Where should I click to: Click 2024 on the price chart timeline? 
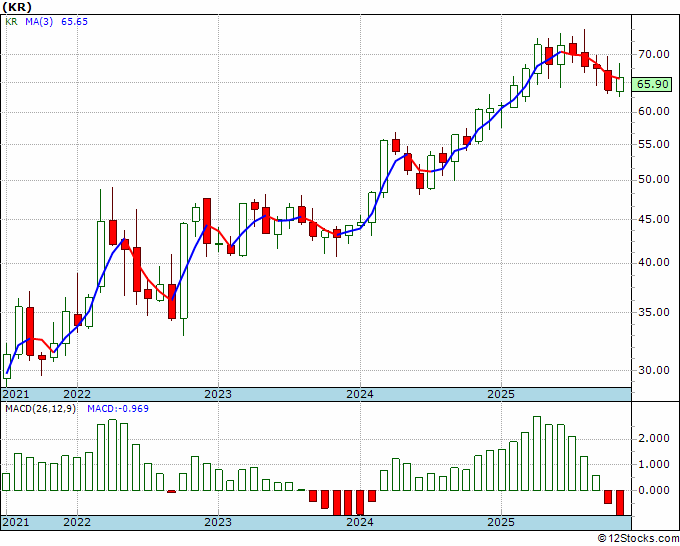[360, 394]
